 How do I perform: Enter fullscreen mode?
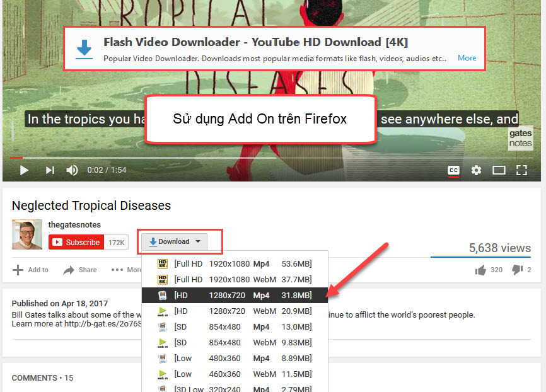pos(521,170)
